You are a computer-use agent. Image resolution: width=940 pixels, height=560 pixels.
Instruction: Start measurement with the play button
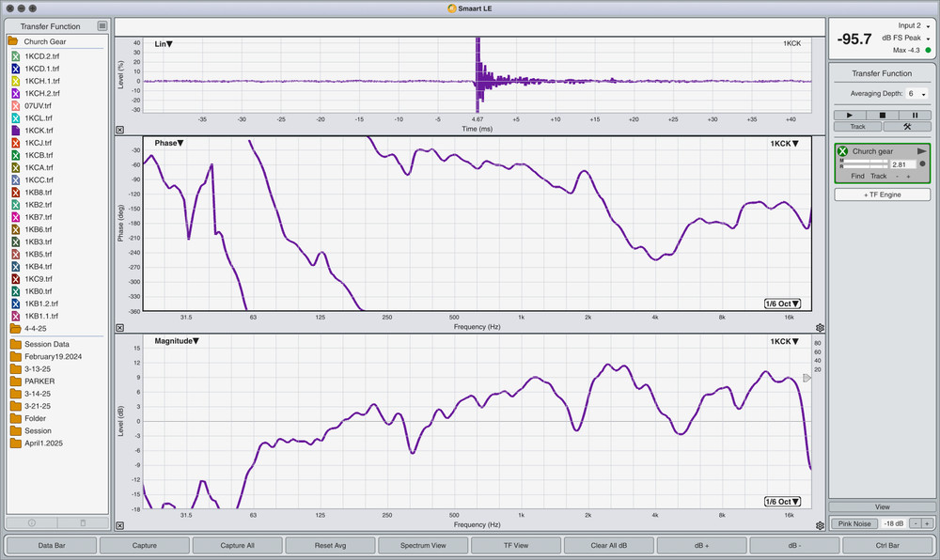coord(850,115)
